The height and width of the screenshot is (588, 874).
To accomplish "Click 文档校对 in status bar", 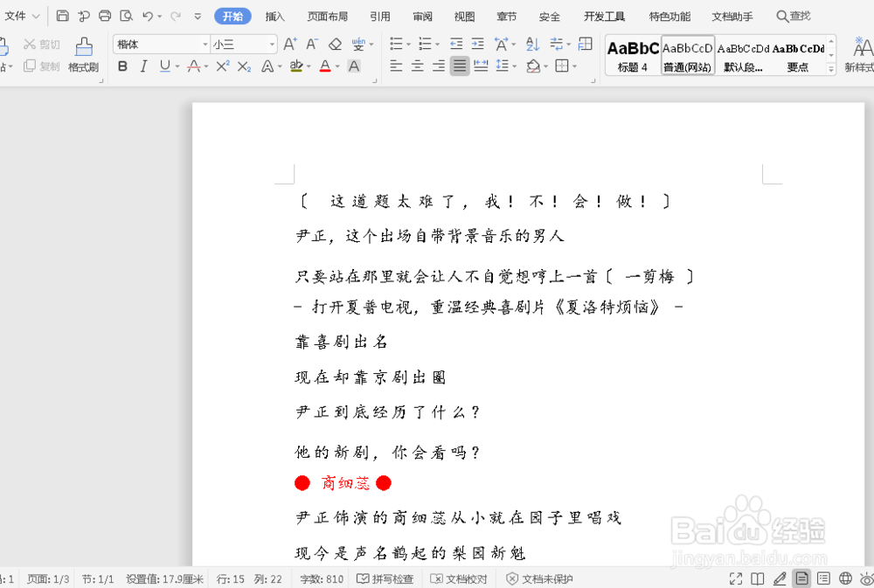I will 460,579.
